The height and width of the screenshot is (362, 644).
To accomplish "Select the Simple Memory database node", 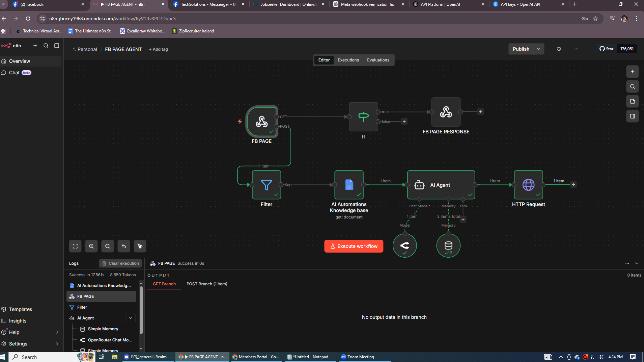I will tap(448, 245).
